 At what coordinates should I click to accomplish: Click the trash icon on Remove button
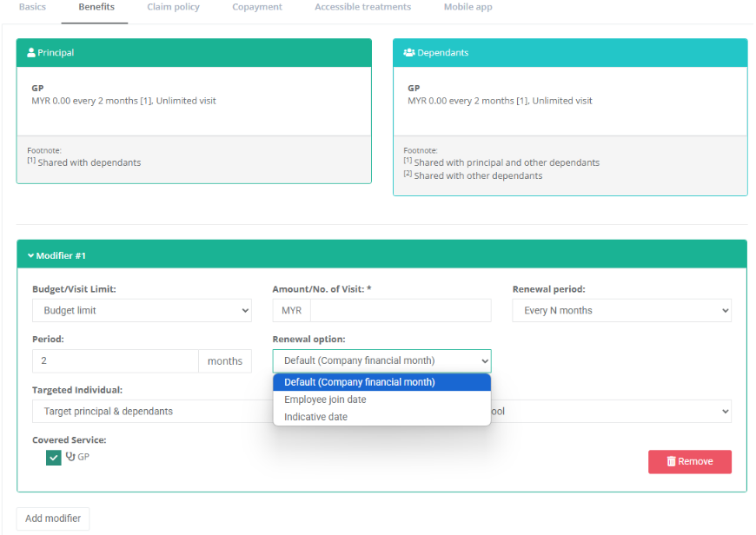coord(671,462)
